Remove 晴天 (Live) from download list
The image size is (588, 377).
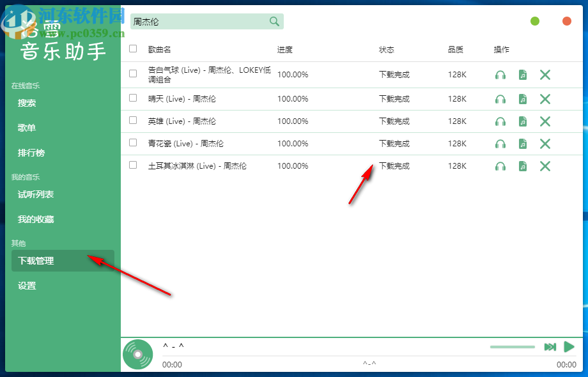[x=545, y=99]
